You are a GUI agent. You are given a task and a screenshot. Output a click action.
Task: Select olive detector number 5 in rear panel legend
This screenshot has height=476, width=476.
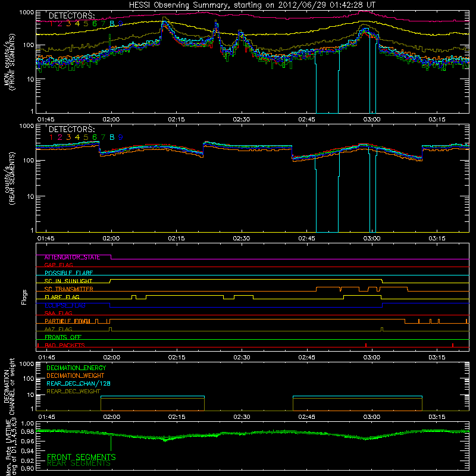[x=86, y=137]
